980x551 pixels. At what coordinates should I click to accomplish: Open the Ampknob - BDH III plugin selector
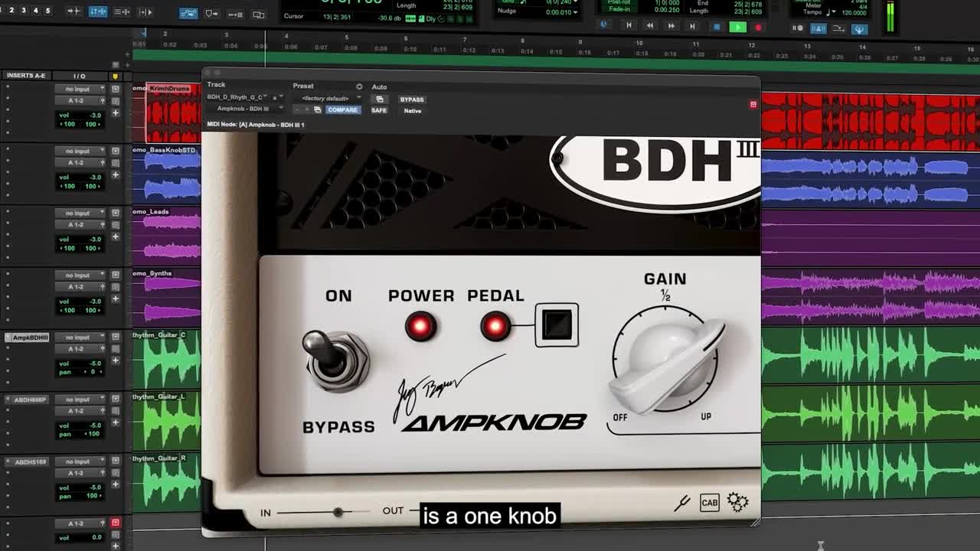click(244, 109)
